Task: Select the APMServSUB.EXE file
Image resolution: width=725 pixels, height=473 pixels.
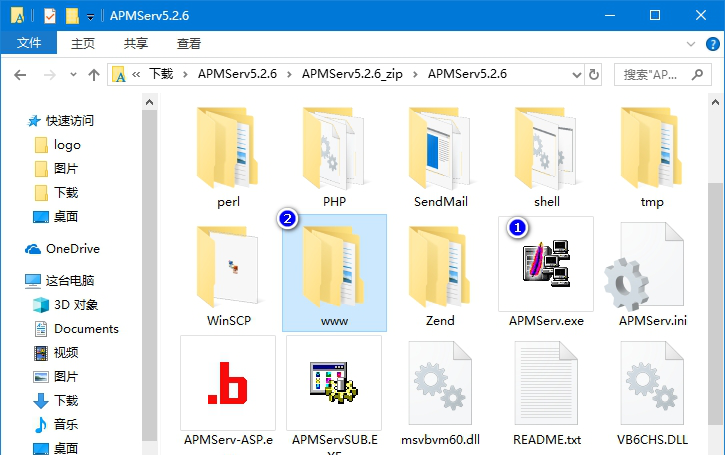Action: coord(334,393)
